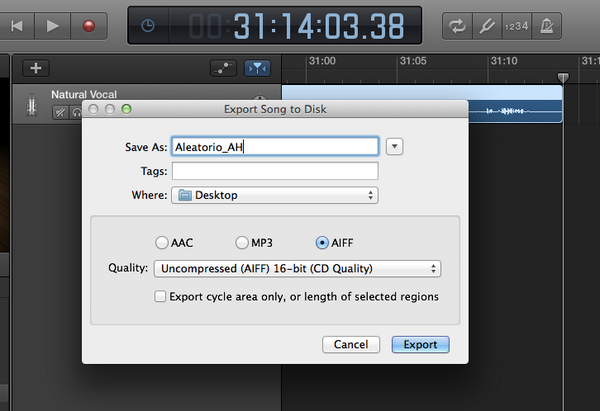600x411 pixels.
Task: Select the Natural Vocal microphone icon
Action: click(32, 105)
